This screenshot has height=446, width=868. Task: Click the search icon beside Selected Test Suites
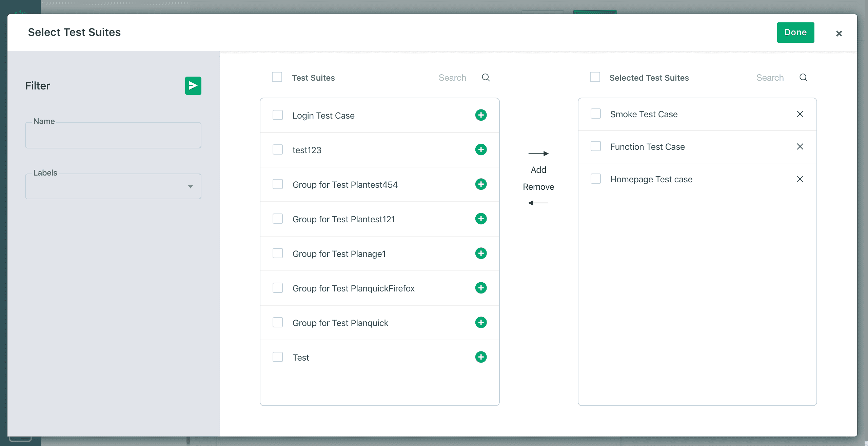803,77
